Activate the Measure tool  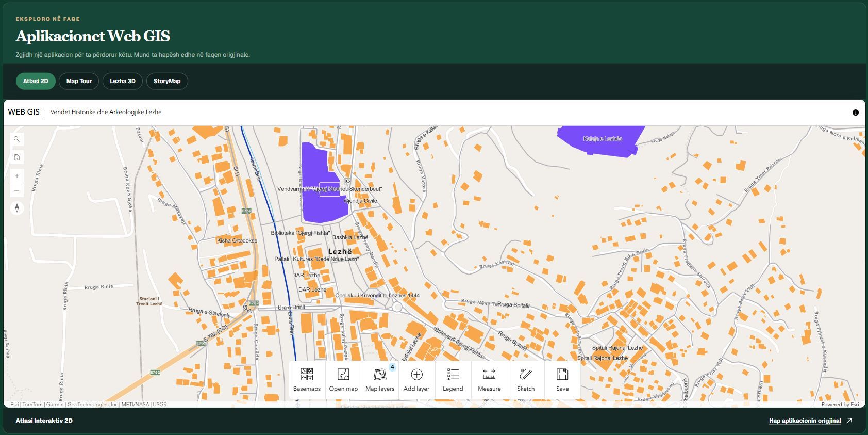coord(489,380)
